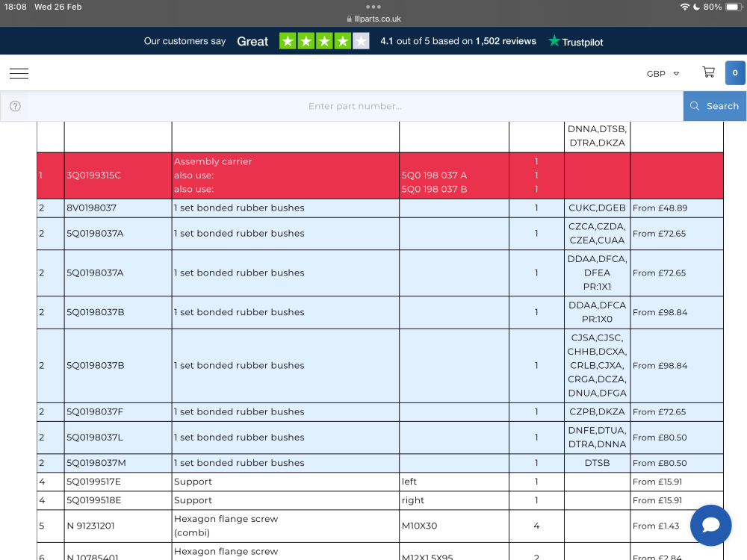
Task: Open the hamburger navigation menu
Action: (19, 73)
